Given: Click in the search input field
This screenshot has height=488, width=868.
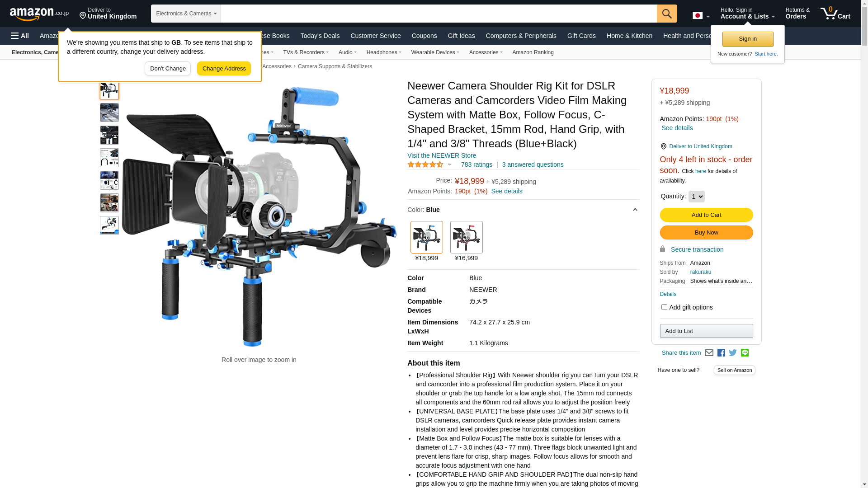Looking at the screenshot, I should tap(439, 14).
